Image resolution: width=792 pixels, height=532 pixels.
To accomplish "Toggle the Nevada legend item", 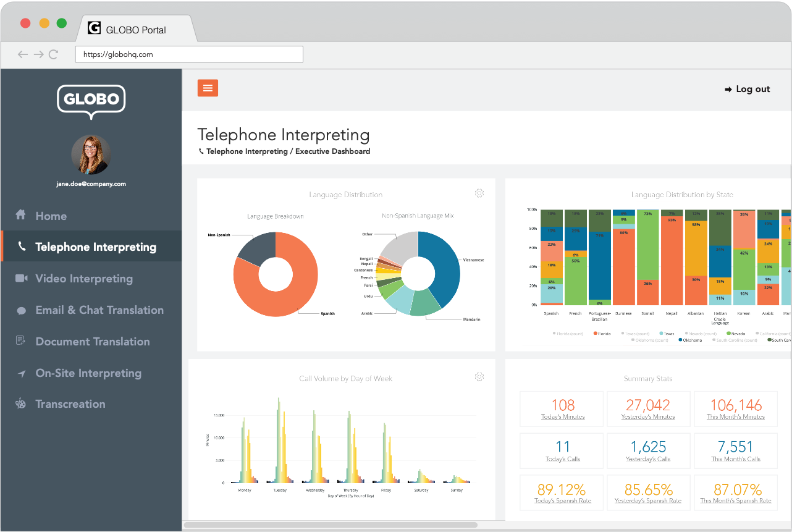I will [735, 334].
